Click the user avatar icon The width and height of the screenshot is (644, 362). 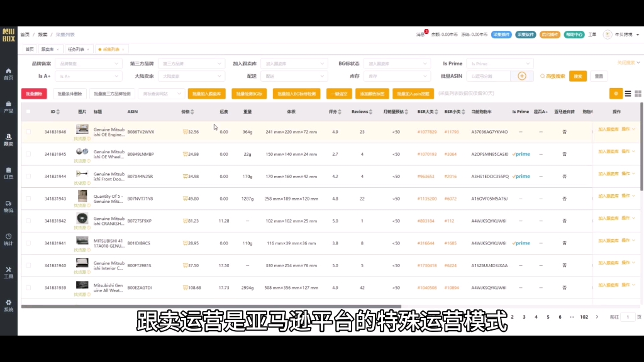tap(607, 35)
